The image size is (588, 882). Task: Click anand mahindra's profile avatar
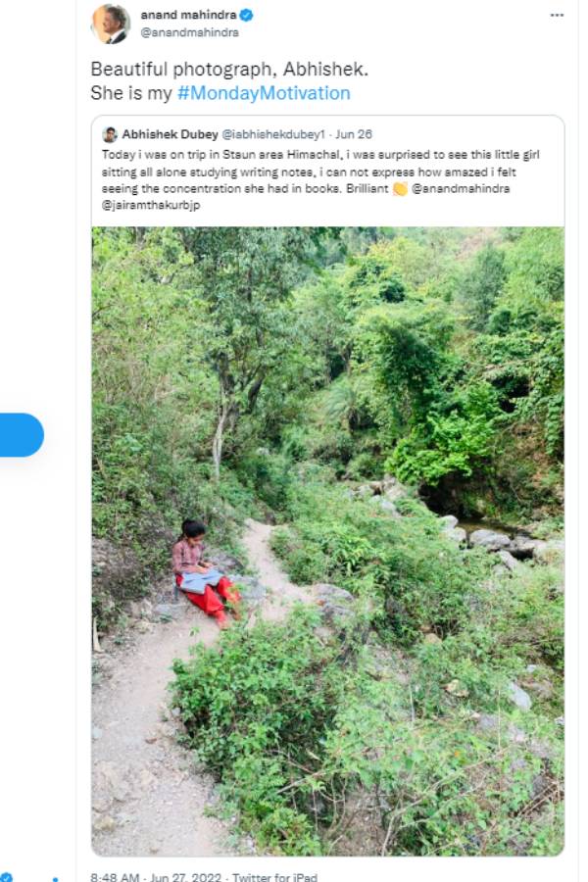tap(111, 24)
